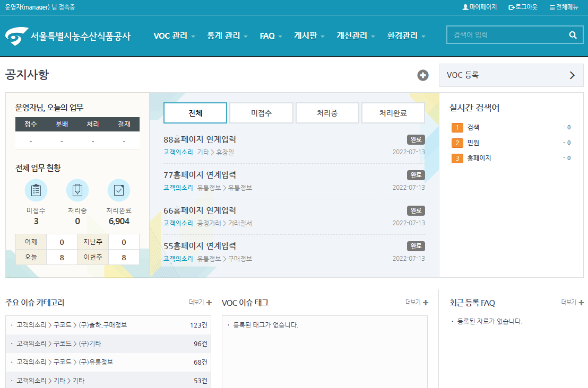Screen dimensions: 588x388
Task: Open the 게시판 menu
Action: pyautogui.click(x=309, y=36)
